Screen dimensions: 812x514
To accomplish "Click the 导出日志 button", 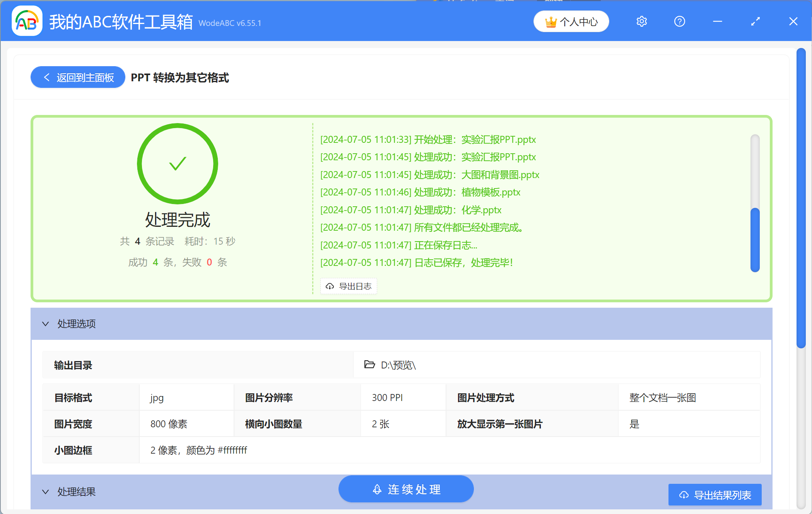I will (x=348, y=286).
